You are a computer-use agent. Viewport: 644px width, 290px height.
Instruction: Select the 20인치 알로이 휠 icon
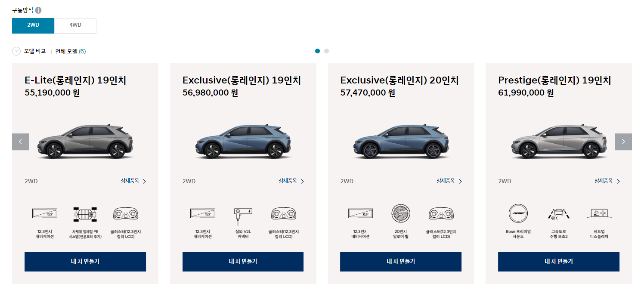click(400, 213)
